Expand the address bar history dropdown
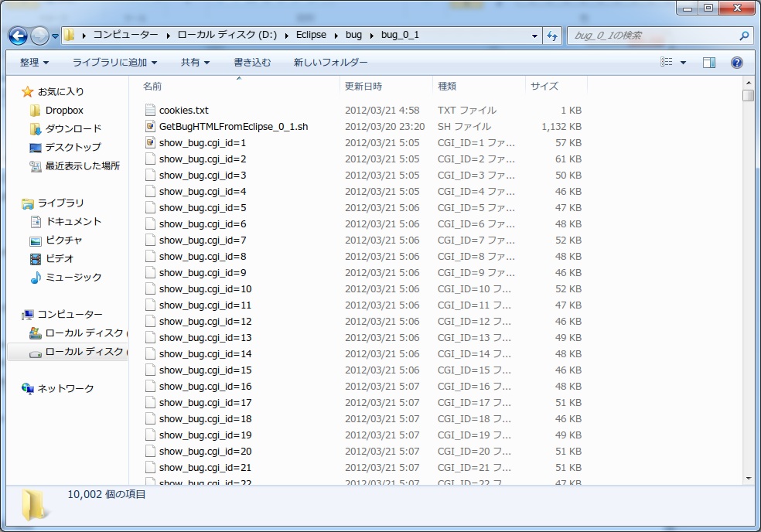The image size is (761, 532). coord(534,36)
